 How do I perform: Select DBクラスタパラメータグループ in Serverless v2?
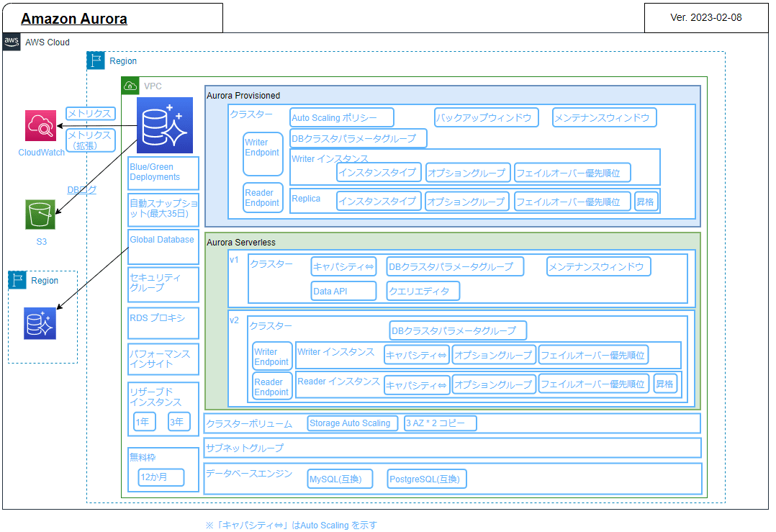point(458,330)
